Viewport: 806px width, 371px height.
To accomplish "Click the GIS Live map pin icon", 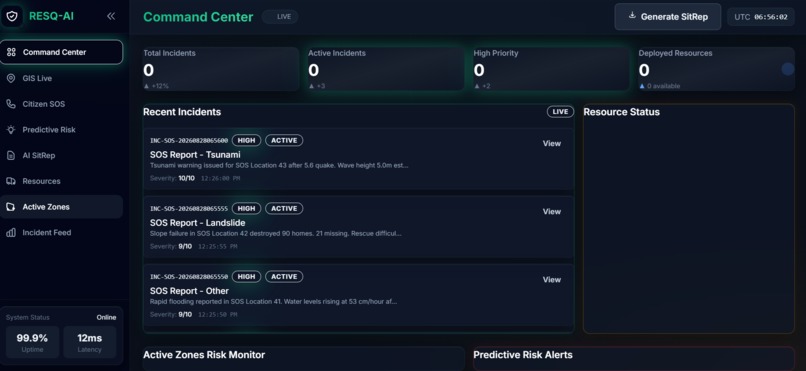I will 11,78.
